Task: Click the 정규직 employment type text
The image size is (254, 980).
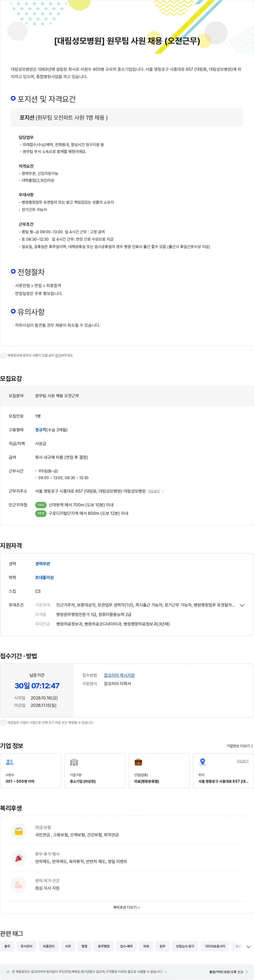Action: (x=41, y=430)
